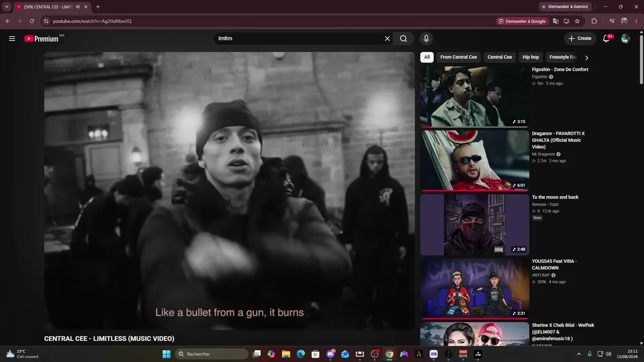Select the Central Cee filter chip
The image size is (644, 362).
[x=500, y=57]
